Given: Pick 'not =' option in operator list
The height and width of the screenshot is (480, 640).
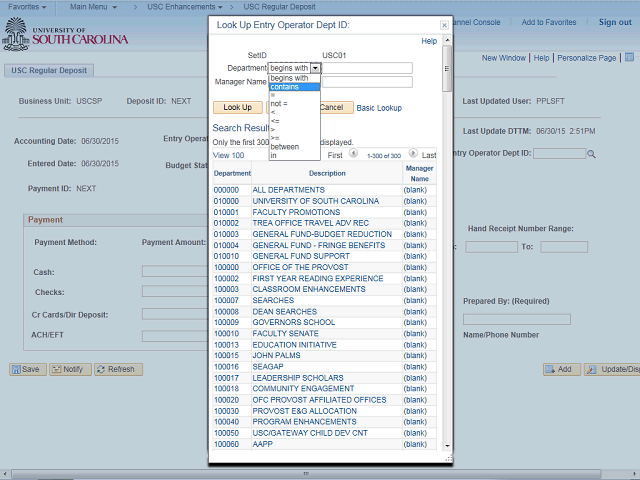Looking at the screenshot, I should click(x=279, y=103).
